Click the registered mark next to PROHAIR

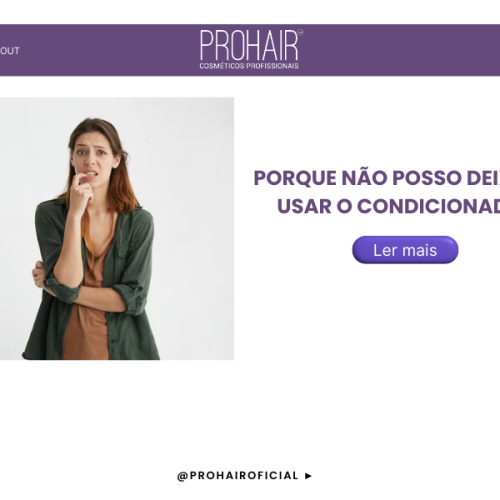click(x=300, y=32)
